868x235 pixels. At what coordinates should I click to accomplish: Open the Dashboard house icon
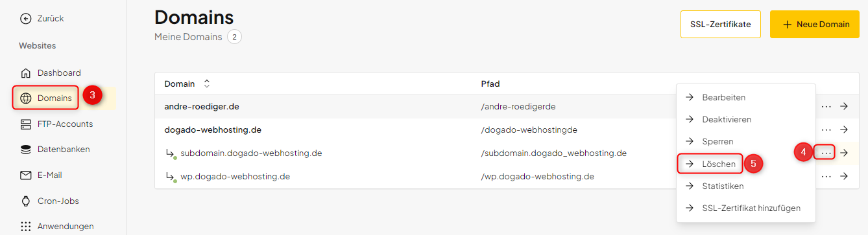tap(26, 73)
